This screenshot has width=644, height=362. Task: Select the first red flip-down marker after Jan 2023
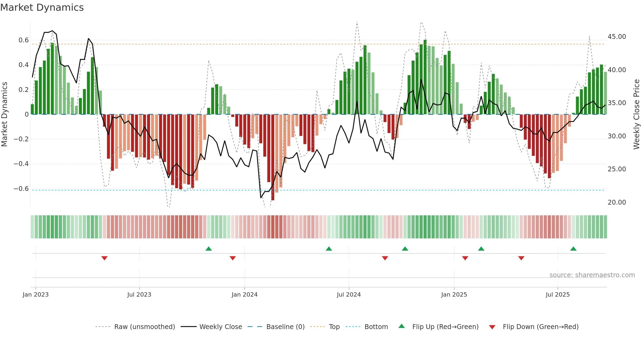click(x=105, y=258)
